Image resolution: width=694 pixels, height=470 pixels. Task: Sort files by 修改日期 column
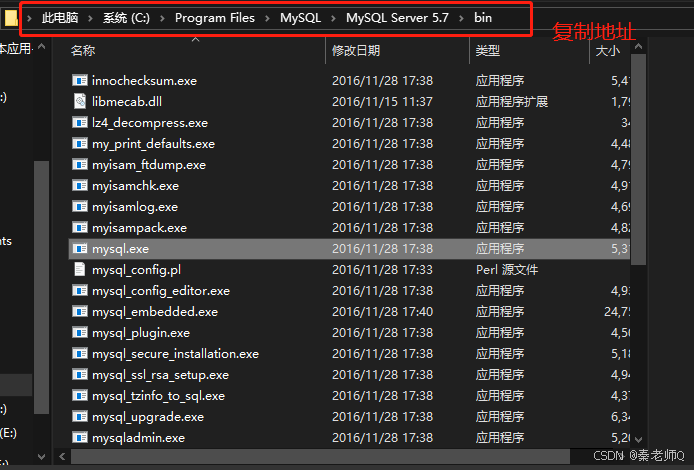[x=356, y=50]
